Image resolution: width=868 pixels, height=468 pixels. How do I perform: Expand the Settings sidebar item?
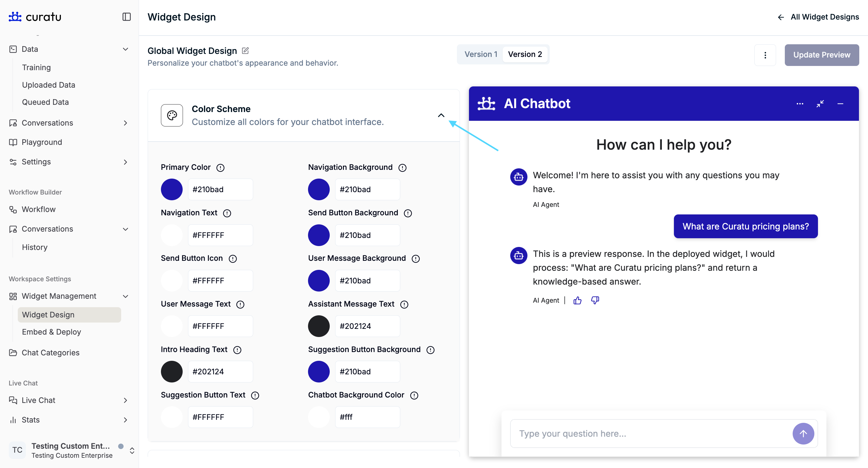[125, 162]
